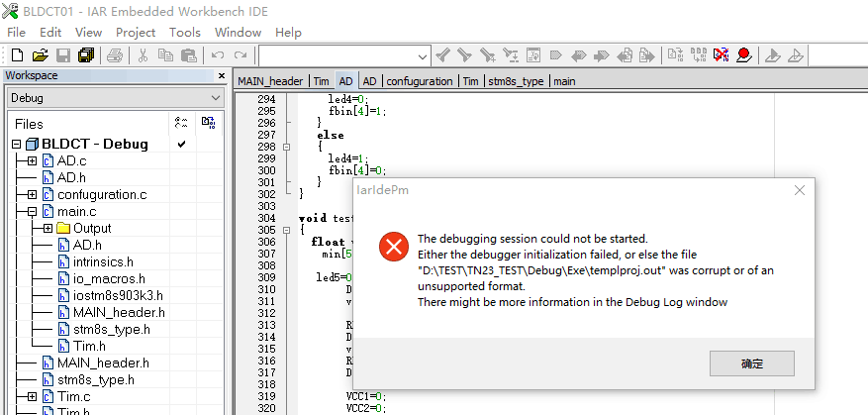Jump to the previous bookmark icon
The height and width of the screenshot is (415, 868).
[578, 55]
